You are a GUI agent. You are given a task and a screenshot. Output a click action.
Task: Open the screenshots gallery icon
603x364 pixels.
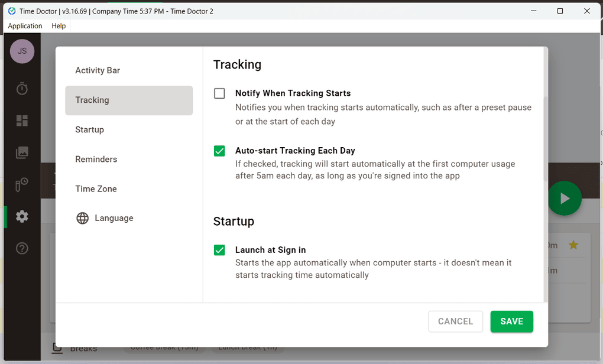22,152
